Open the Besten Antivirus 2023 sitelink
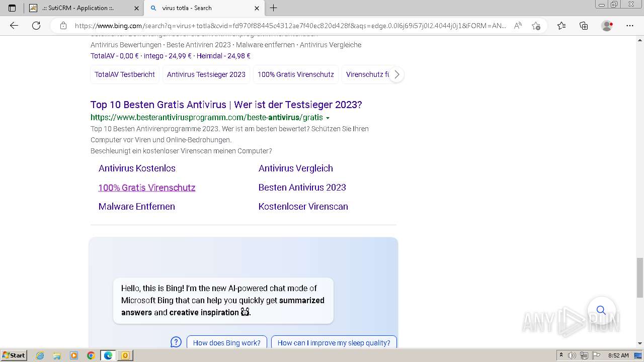 click(x=302, y=188)
